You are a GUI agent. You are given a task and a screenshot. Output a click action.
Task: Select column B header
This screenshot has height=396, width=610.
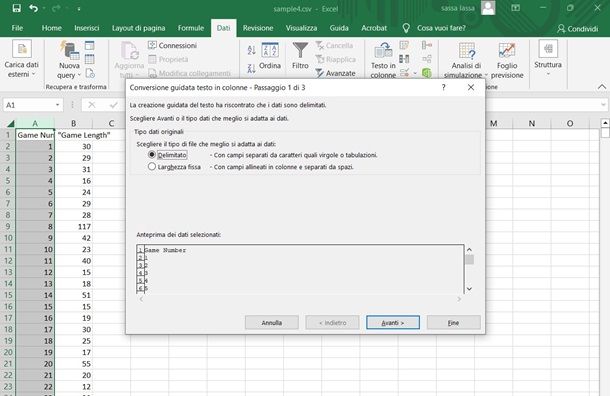coord(74,124)
